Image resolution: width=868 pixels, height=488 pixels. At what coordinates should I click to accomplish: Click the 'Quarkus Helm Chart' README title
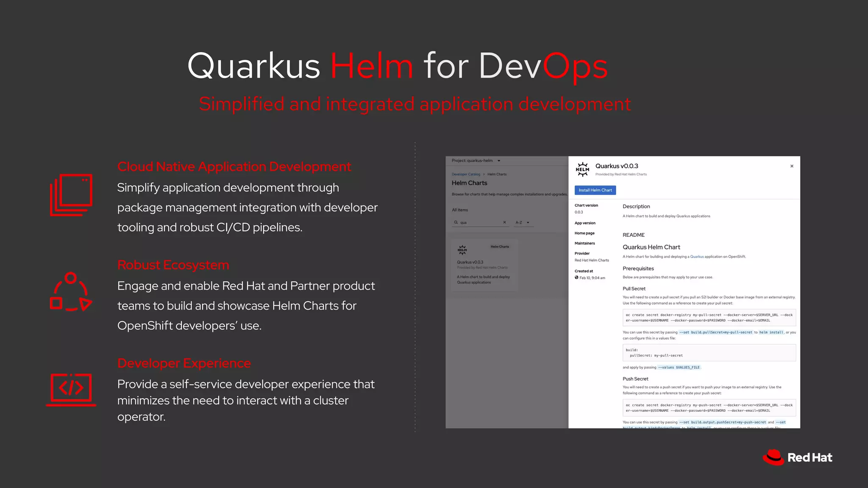tap(651, 247)
